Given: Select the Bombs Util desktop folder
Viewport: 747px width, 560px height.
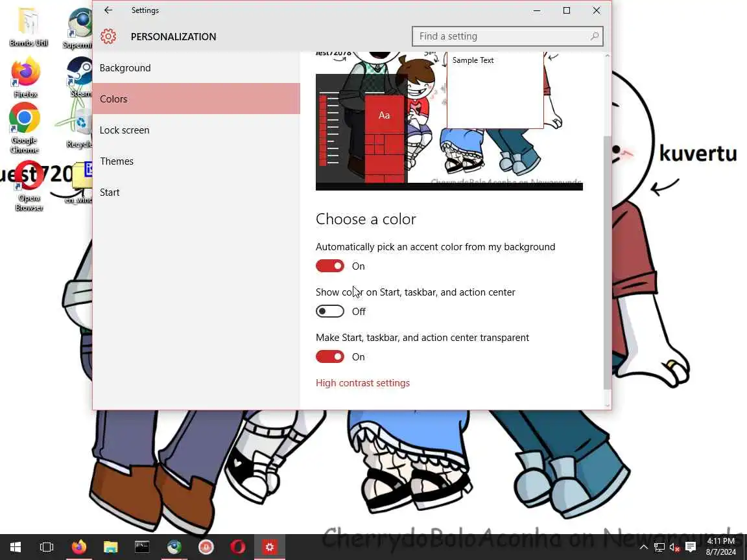Looking at the screenshot, I should [x=29, y=27].
